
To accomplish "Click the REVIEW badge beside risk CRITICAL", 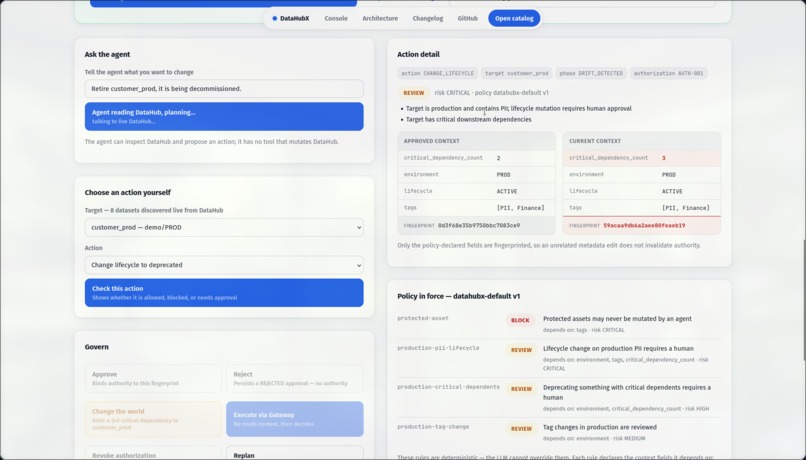I will point(413,93).
